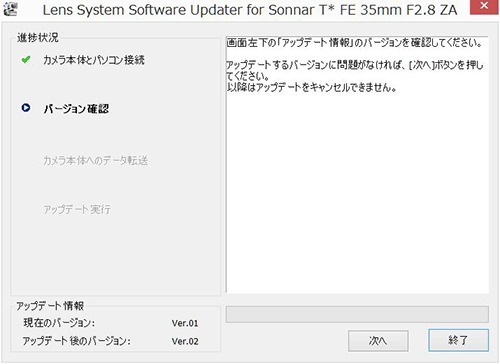Click the 終了 (Exit) button
The width and height of the screenshot is (500, 364).
tap(458, 340)
